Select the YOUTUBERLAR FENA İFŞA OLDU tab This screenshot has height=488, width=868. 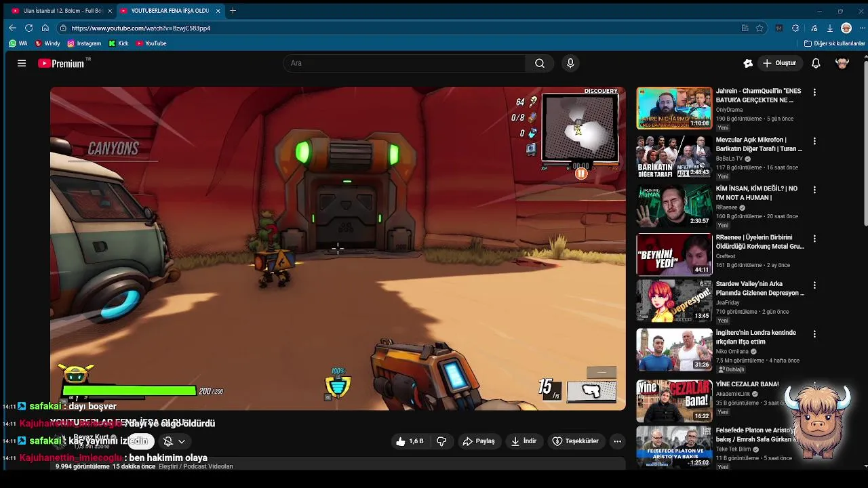(x=170, y=11)
